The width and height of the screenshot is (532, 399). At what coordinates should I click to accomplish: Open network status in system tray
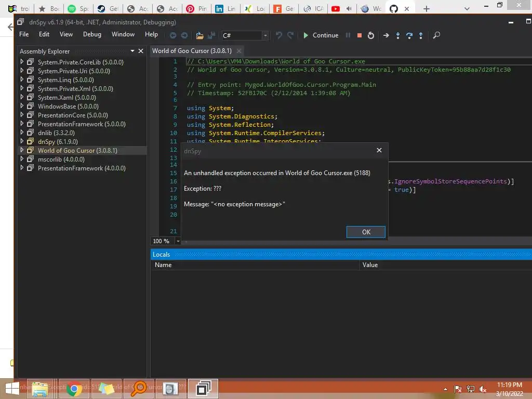[471, 389]
